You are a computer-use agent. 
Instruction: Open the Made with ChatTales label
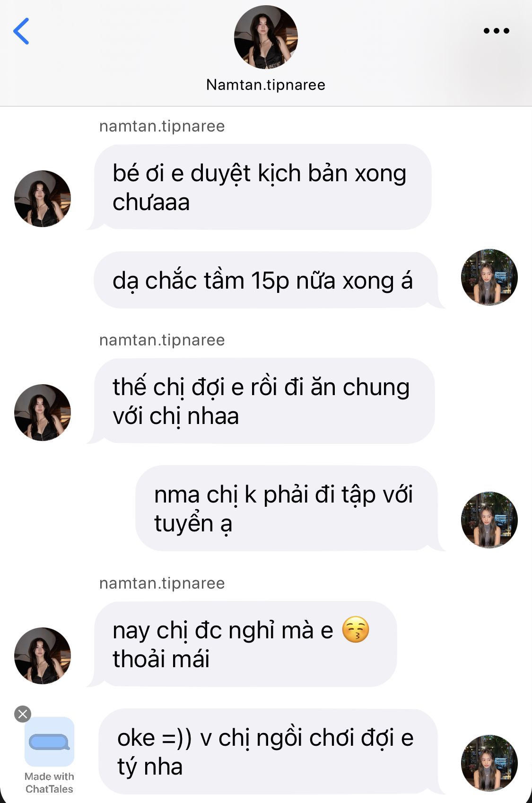[49, 783]
